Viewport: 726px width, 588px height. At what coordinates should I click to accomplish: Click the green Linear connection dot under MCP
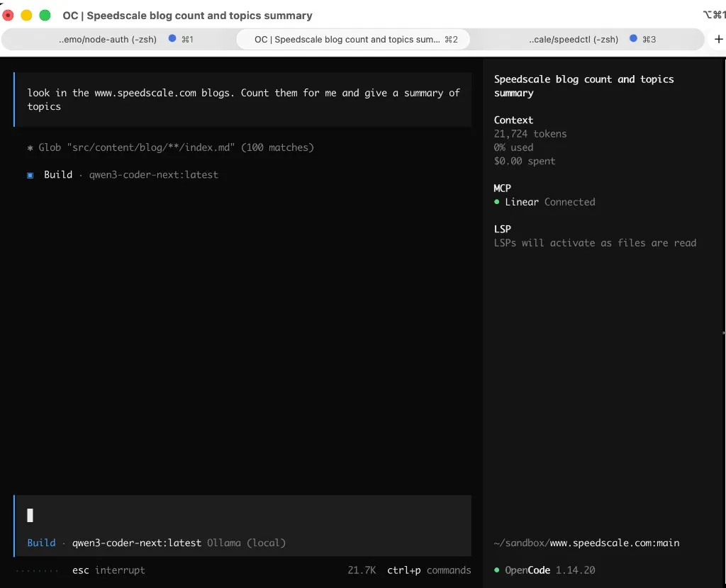pos(497,202)
